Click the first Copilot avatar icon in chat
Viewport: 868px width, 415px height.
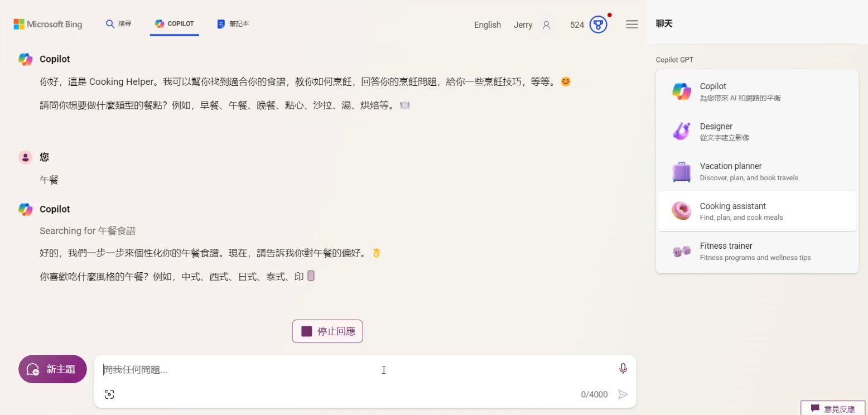tap(25, 59)
